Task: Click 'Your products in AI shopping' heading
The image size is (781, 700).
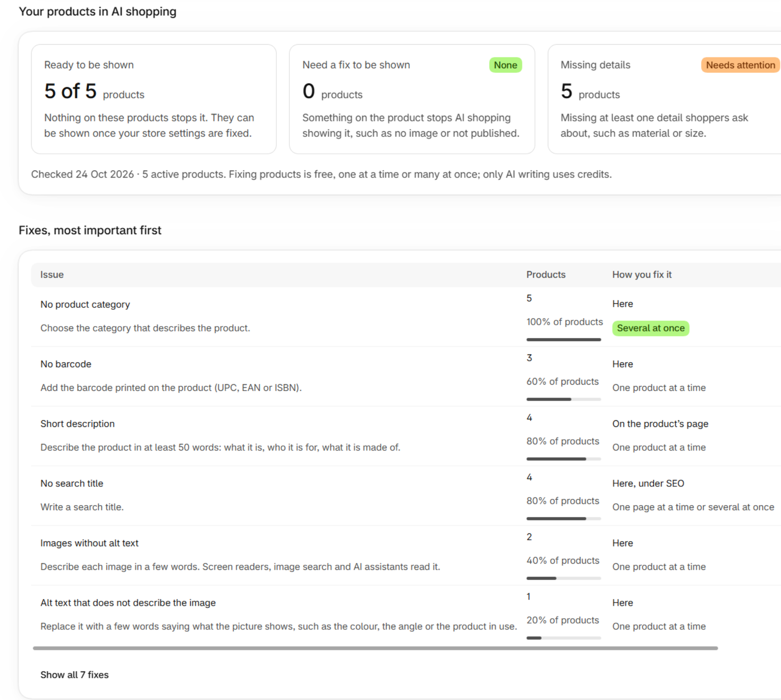Action: pyautogui.click(x=98, y=12)
